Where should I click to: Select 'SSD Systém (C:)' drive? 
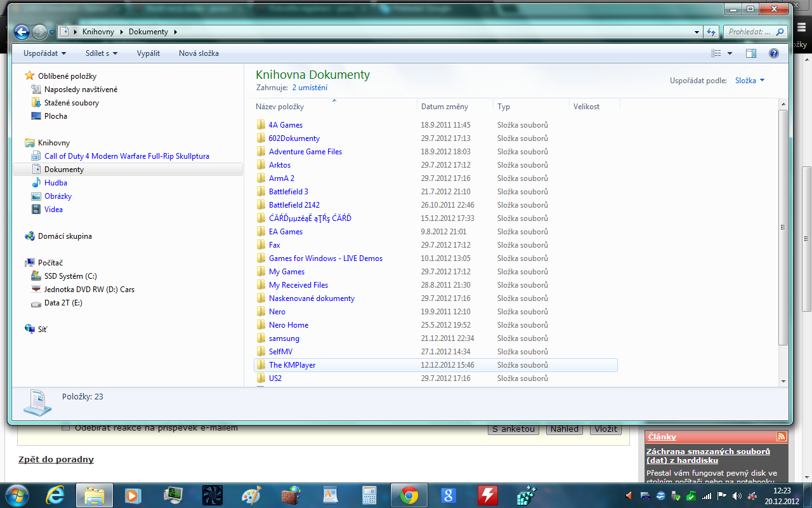click(70, 276)
